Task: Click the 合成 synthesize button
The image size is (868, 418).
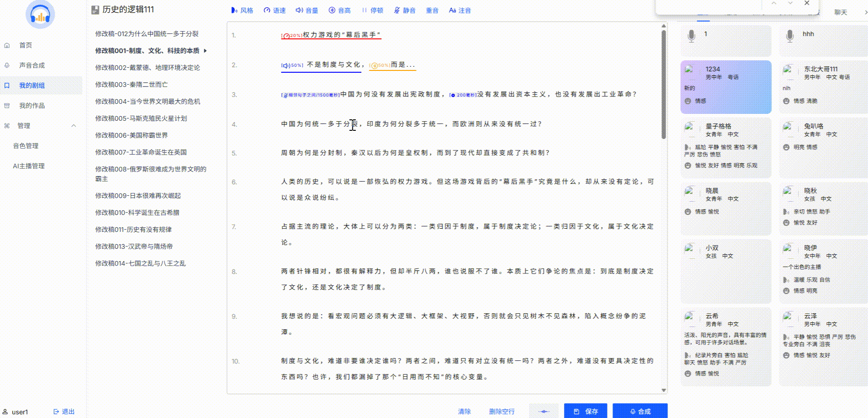Action: click(640, 411)
